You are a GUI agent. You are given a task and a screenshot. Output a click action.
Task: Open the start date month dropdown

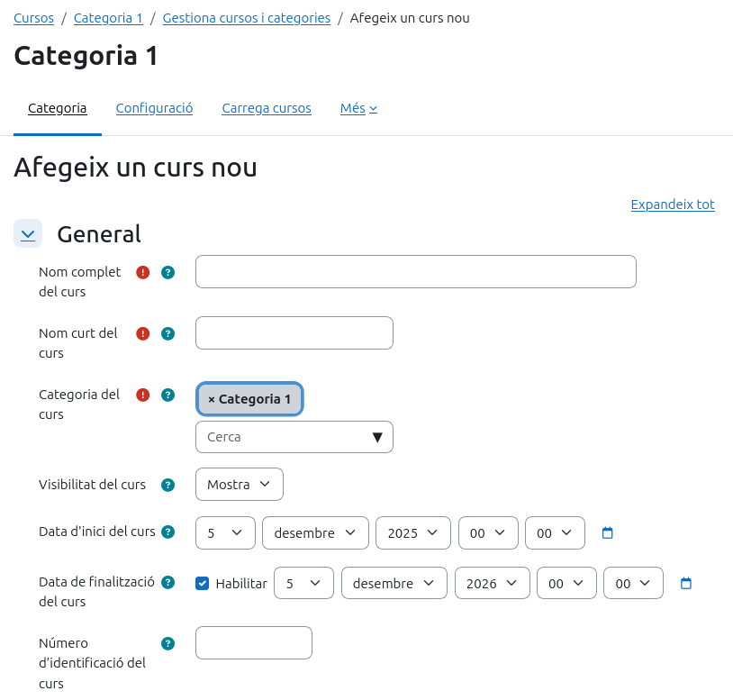click(x=315, y=533)
